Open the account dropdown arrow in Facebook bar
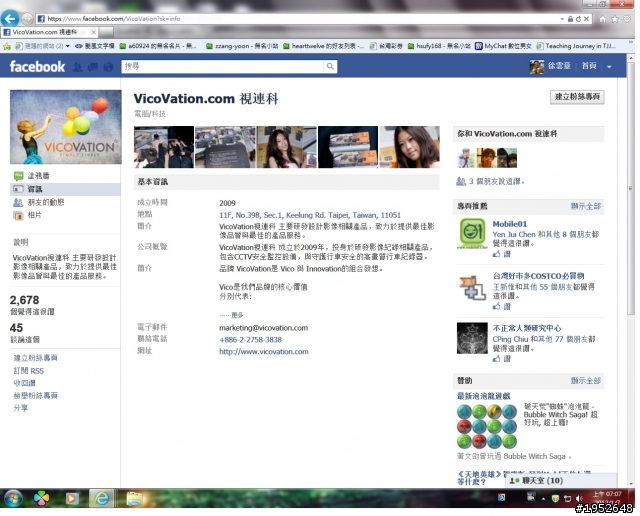This screenshot has height=516, width=640. point(609,67)
